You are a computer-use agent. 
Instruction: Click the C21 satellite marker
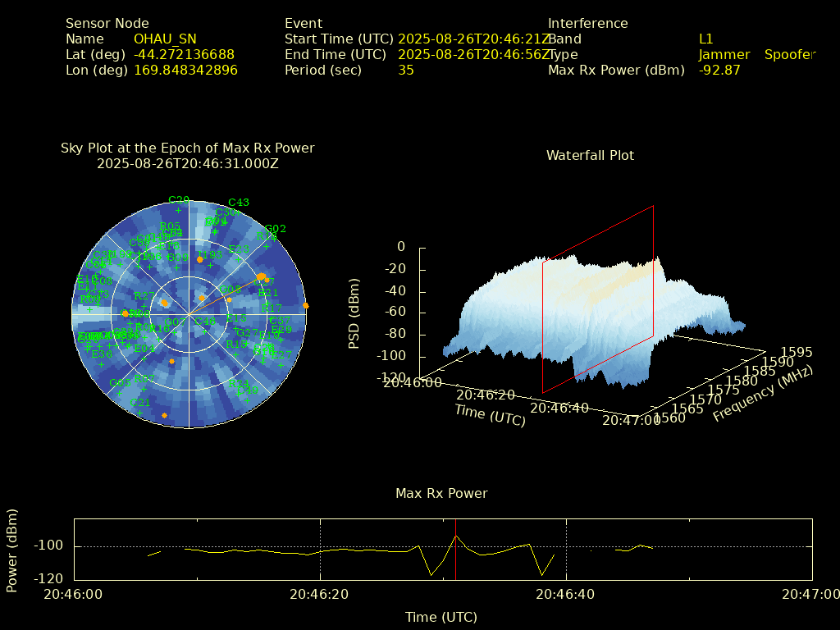140,412
